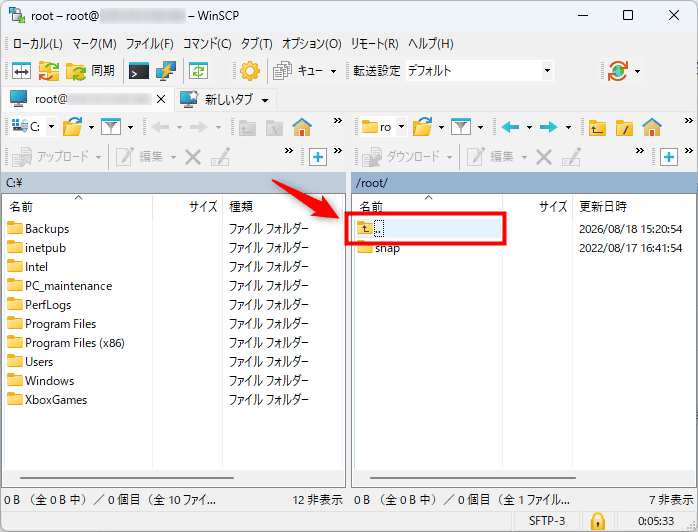Open the タブ(T) menu

pos(256,44)
